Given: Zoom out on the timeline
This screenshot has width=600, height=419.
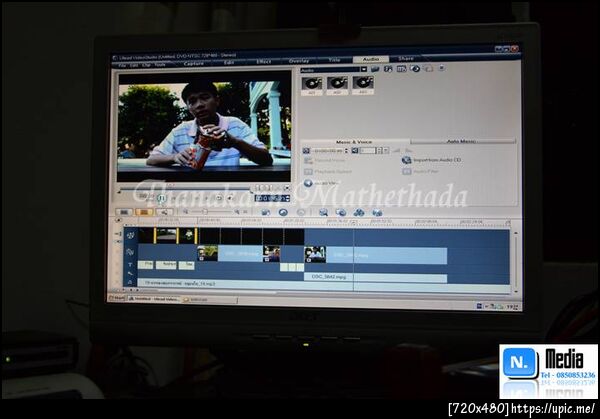Looking at the screenshot, I should [x=186, y=212].
